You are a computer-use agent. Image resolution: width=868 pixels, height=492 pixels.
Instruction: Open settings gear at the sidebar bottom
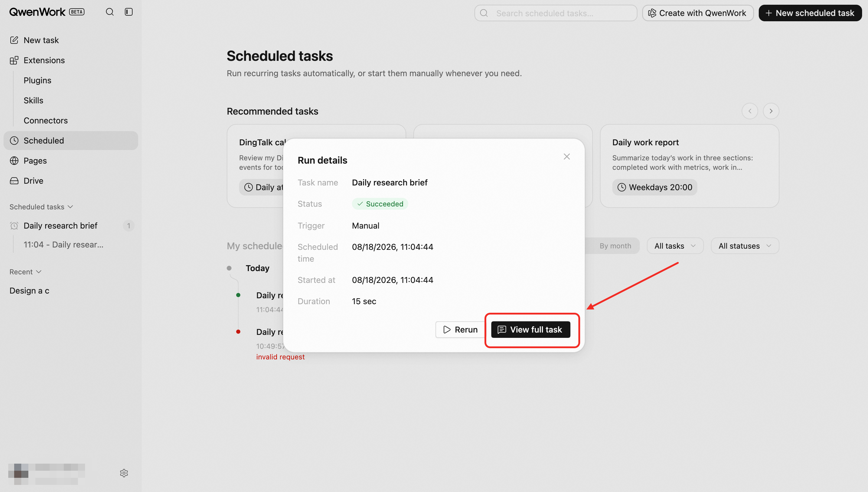[124, 473]
